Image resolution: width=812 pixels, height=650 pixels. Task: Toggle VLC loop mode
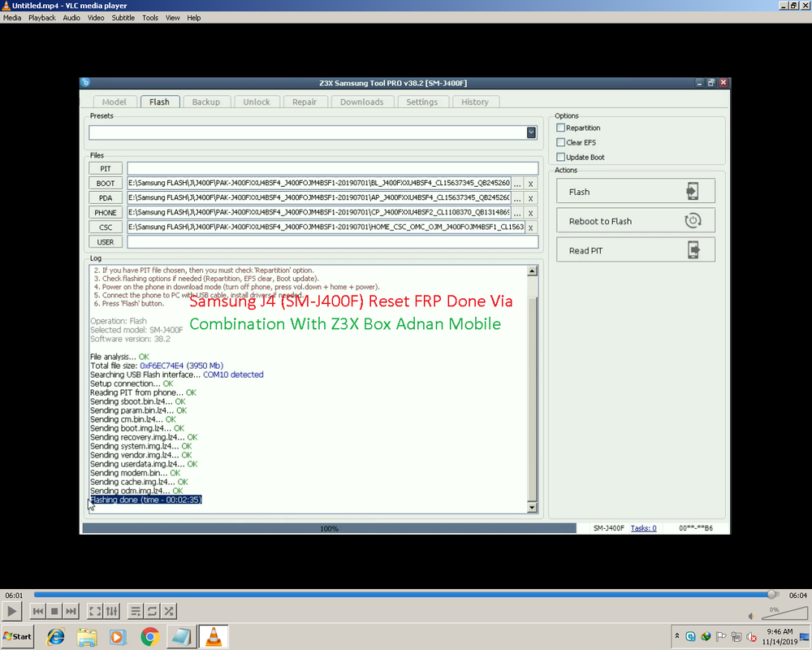[x=153, y=612]
